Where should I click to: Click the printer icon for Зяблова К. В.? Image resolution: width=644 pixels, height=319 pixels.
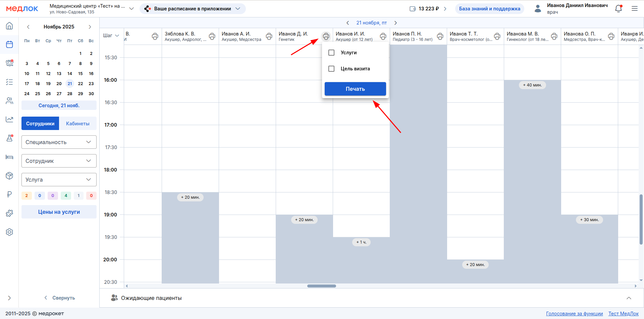(212, 36)
